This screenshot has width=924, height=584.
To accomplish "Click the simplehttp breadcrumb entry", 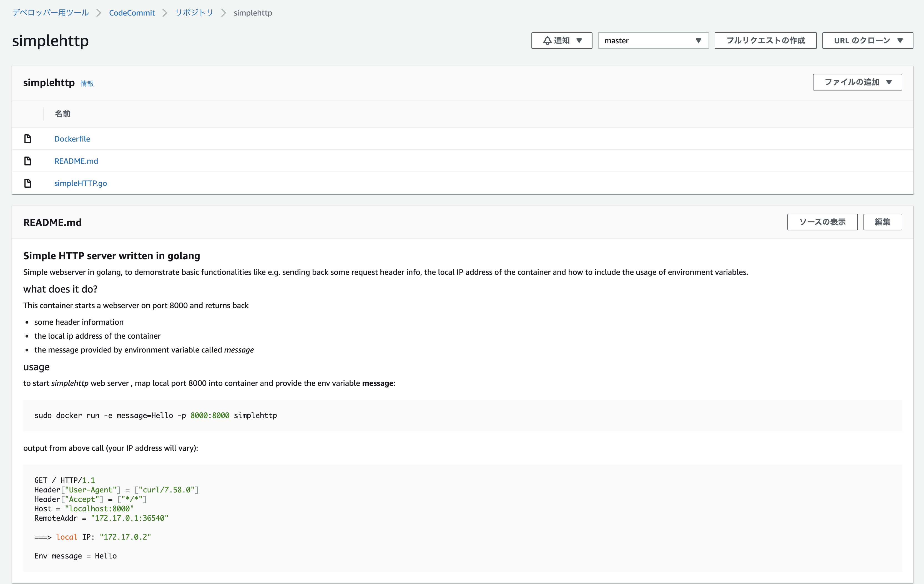I will 252,12.
